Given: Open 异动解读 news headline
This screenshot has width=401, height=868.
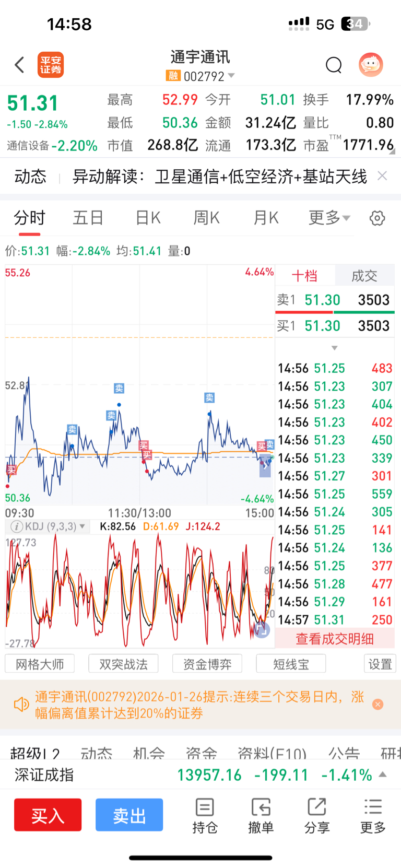Looking at the screenshot, I should (x=219, y=177).
